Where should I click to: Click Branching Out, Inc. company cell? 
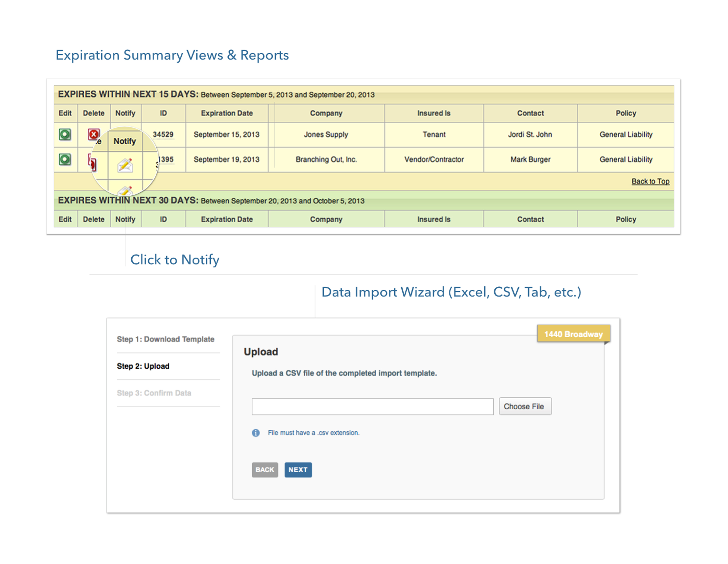tap(326, 160)
